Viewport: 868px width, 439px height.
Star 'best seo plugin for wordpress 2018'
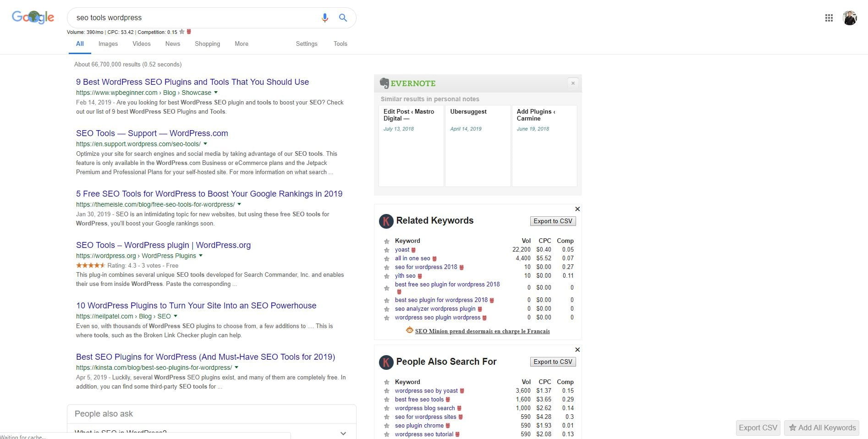[x=387, y=301]
